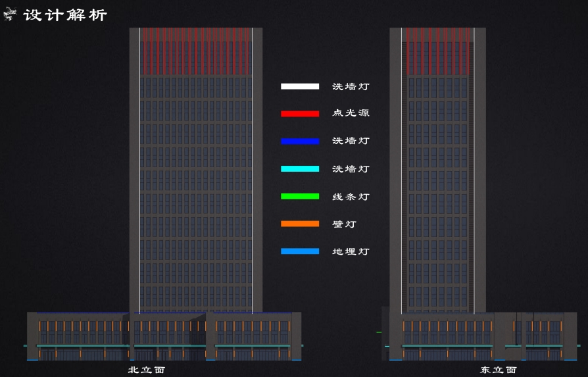
Task: Click the red 点光源 legend swatch
Action: click(x=300, y=114)
